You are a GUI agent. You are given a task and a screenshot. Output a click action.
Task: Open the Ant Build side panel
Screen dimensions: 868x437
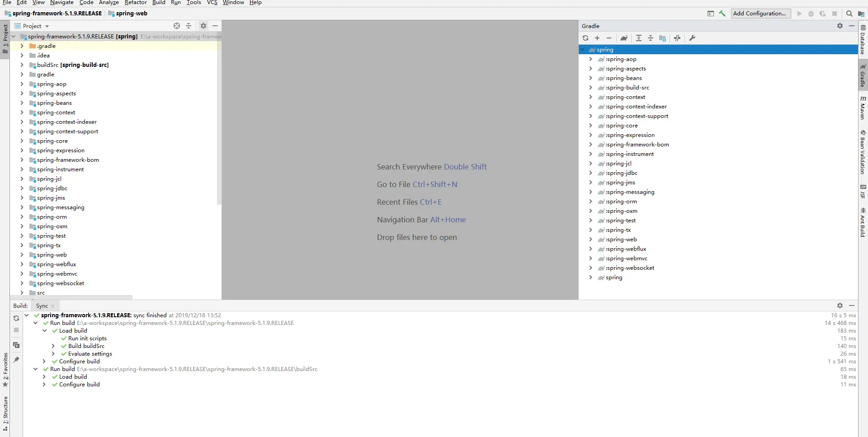863,222
